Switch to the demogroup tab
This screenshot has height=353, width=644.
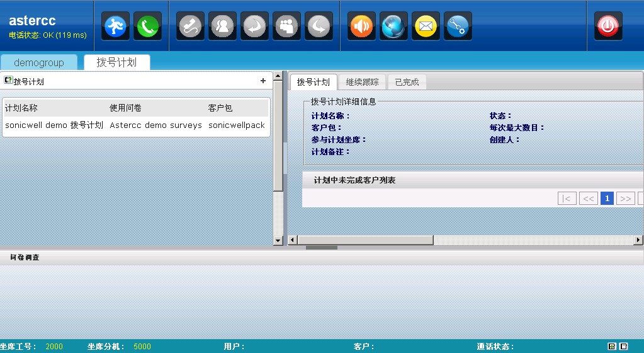(39, 62)
